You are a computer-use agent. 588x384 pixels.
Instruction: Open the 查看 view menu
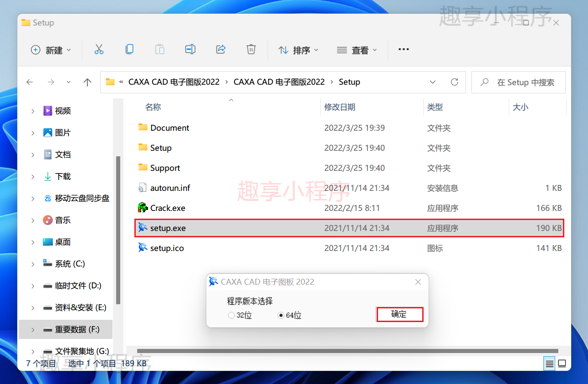click(x=357, y=50)
